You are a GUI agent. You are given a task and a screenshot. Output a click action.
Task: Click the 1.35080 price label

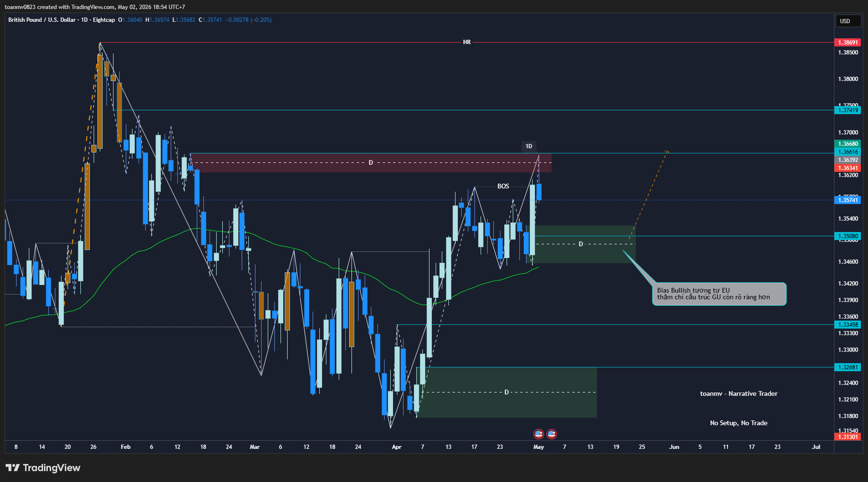pyautogui.click(x=848, y=236)
